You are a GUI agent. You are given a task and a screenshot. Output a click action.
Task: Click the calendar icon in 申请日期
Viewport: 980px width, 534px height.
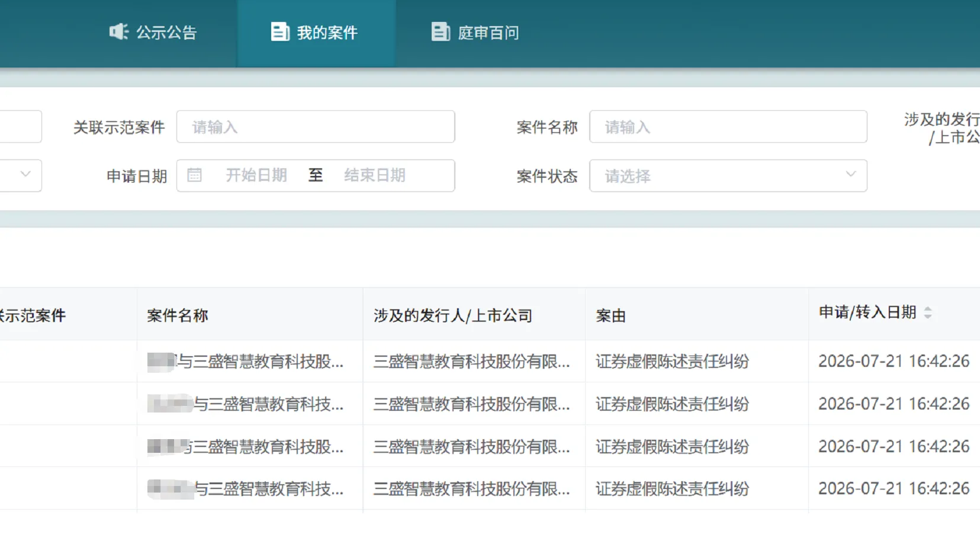point(194,175)
